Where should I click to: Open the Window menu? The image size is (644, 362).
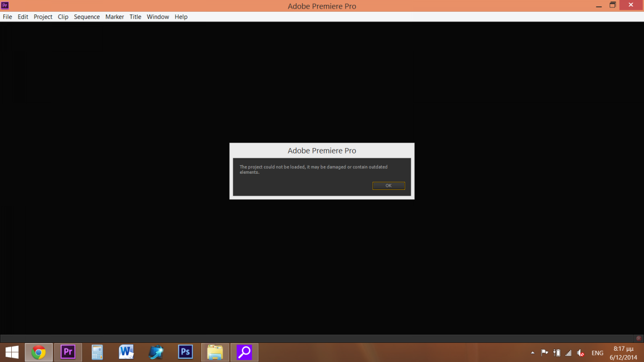158,17
